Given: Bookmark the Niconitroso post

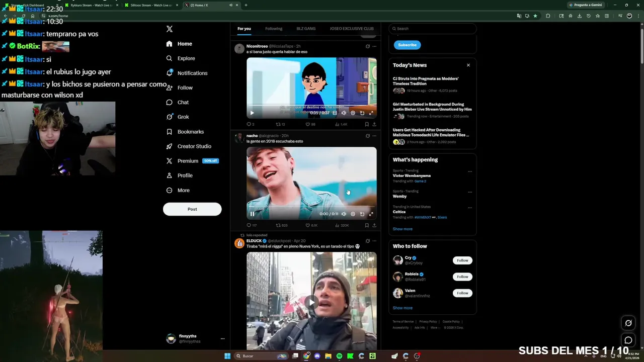Looking at the screenshot, I should point(367,124).
